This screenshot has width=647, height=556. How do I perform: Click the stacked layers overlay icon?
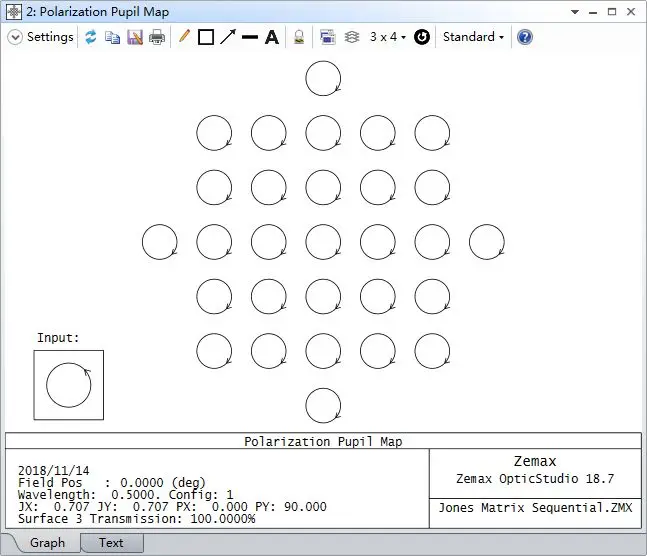352,37
